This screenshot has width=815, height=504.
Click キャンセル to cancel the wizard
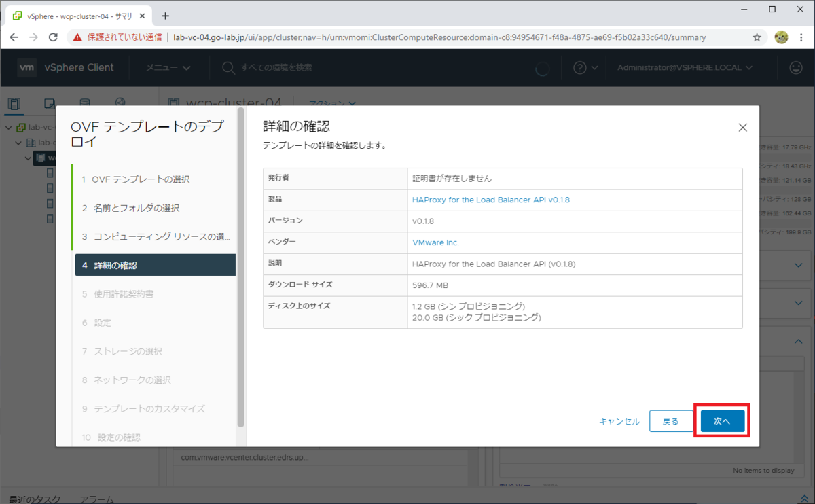(619, 421)
